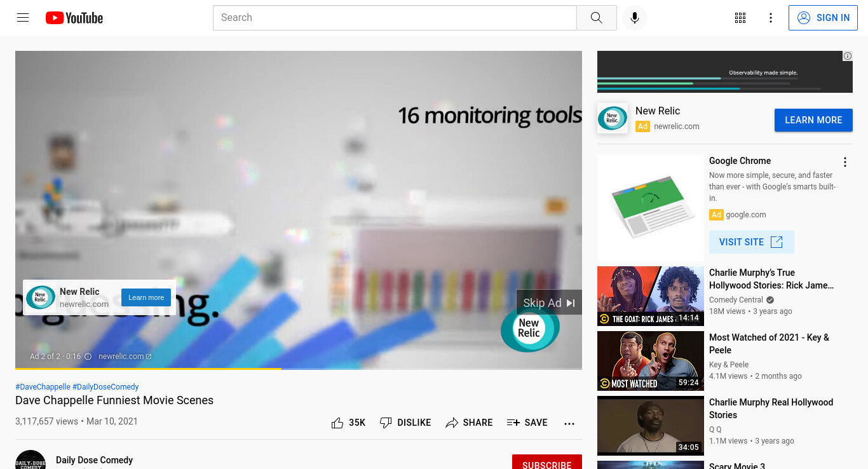Subscribe to Daily Dose Comedy
Screen dimensions: 868x469
click(547, 462)
